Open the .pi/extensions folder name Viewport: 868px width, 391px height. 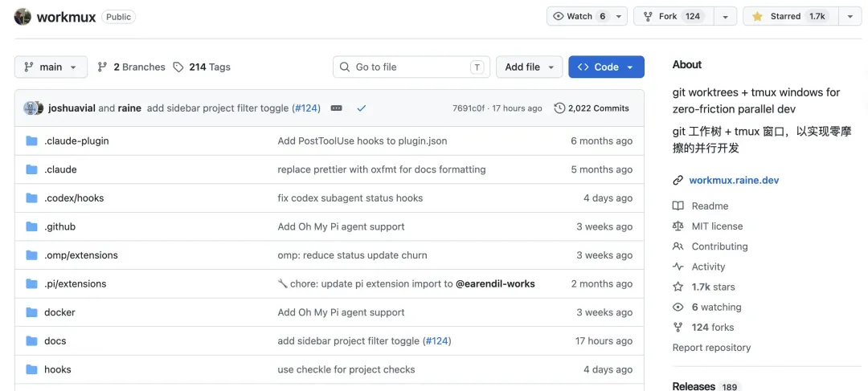[76, 283]
